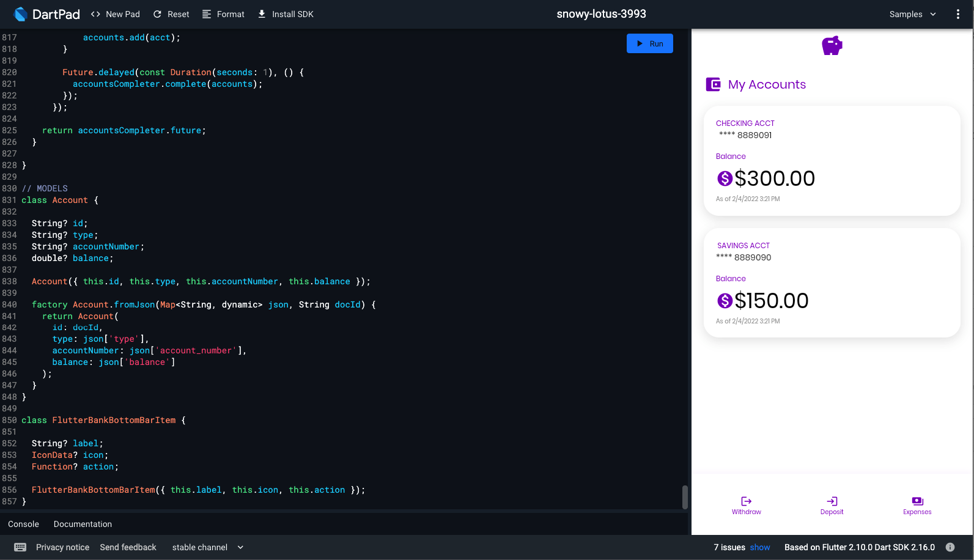Viewport: 974px width, 560px height.
Task: Place cursor on 'class Account {' line
Action: point(60,200)
